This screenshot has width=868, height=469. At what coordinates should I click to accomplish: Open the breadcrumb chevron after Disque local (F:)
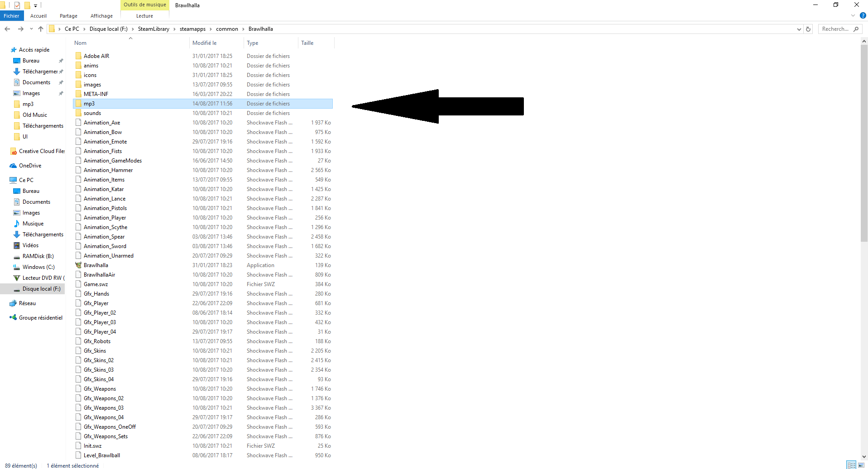pos(133,29)
